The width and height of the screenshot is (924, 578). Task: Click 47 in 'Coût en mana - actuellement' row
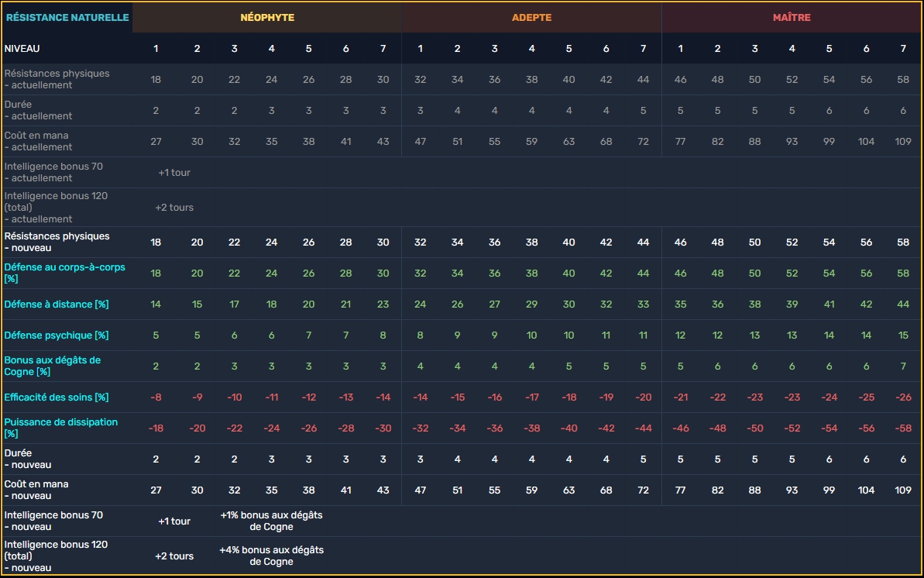pyautogui.click(x=420, y=142)
